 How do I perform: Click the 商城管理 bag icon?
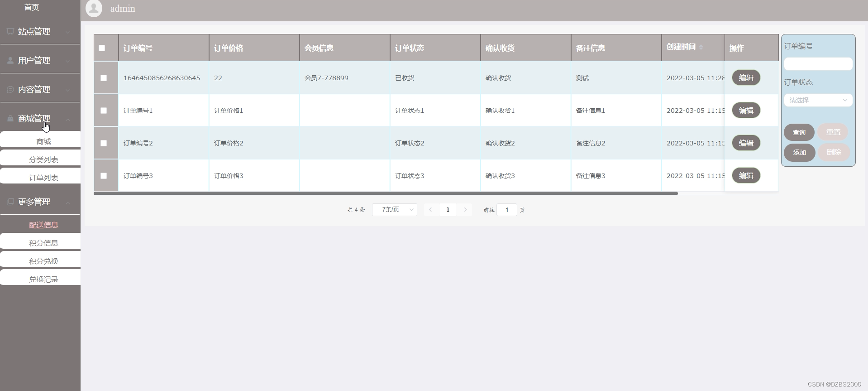pos(10,118)
